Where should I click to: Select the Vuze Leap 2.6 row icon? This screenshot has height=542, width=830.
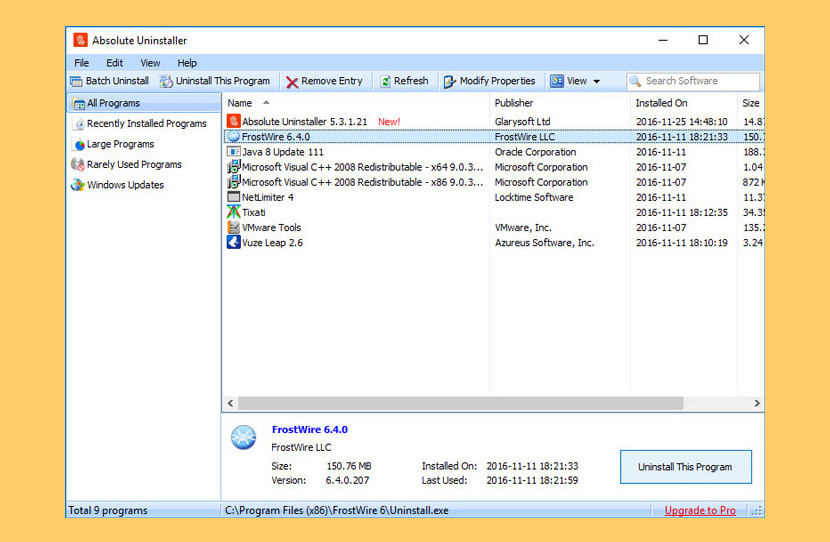[x=233, y=242]
